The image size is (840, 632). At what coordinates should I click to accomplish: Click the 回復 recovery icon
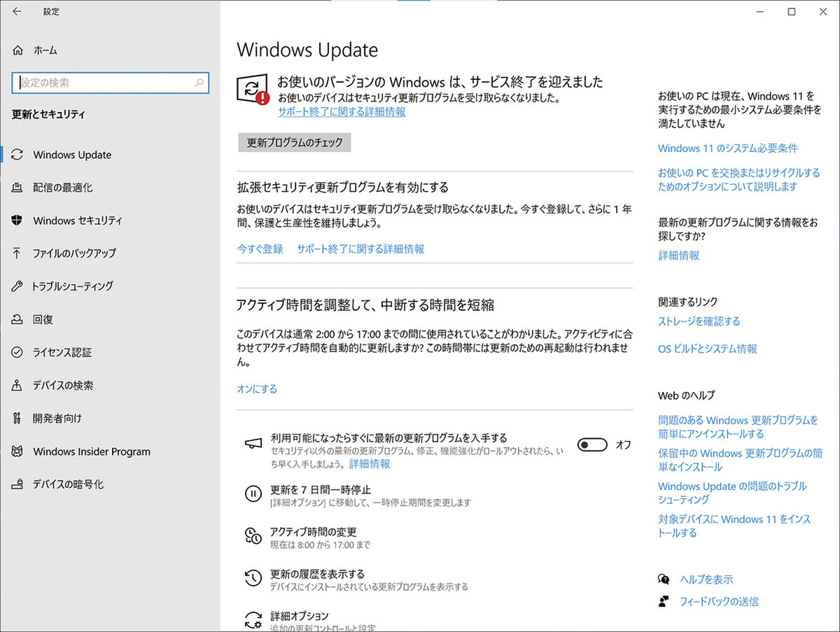pyautogui.click(x=17, y=319)
